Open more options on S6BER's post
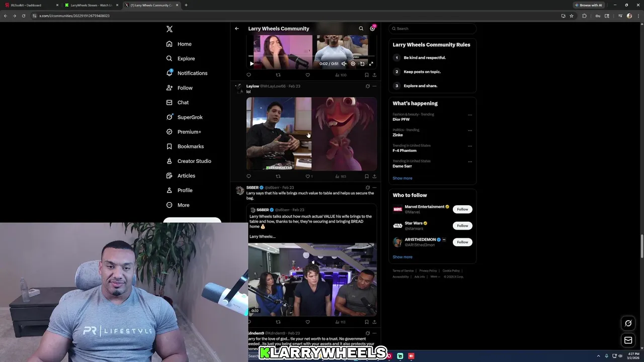 click(x=374, y=188)
